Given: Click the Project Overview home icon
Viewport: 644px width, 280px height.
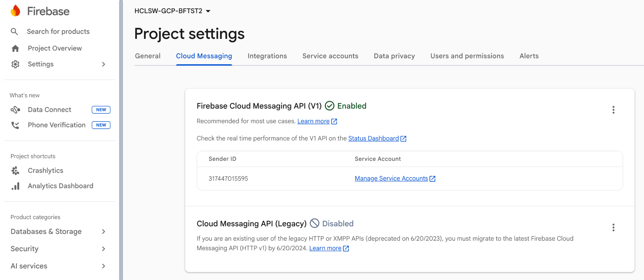Looking at the screenshot, I should (x=15, y=48).
